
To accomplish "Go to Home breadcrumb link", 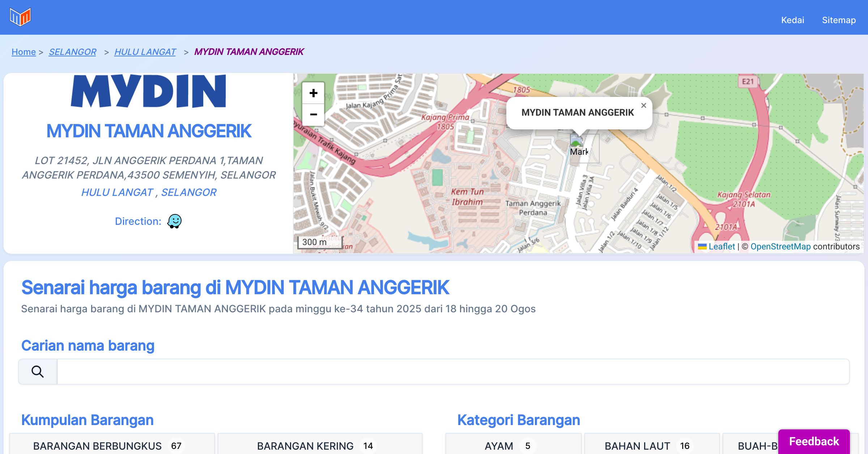I will click(x=24, y=52).
